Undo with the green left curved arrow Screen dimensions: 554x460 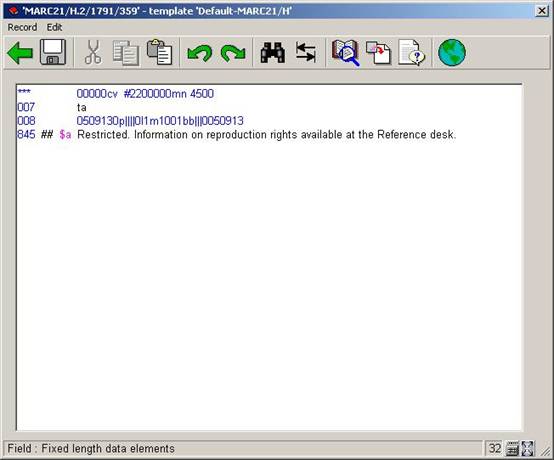tap(200, 54)
